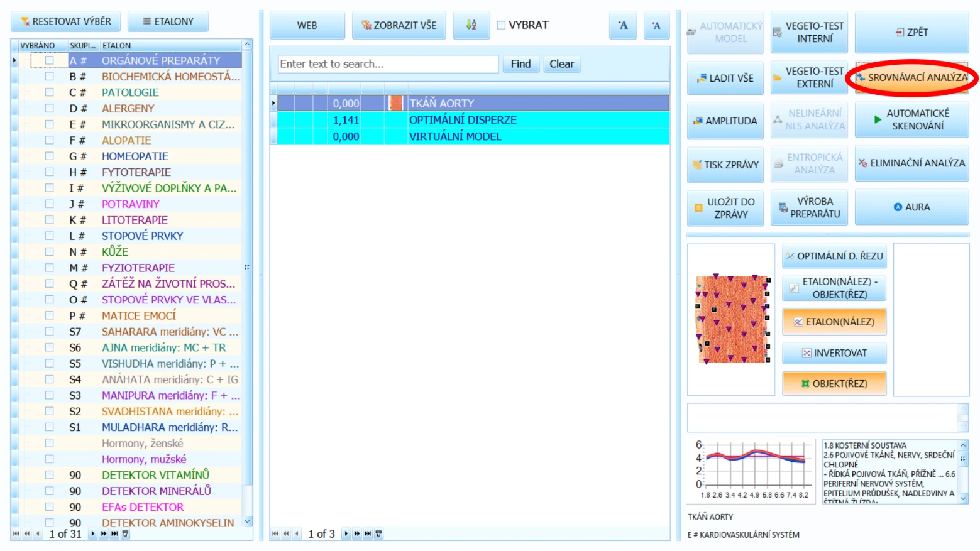Viewport: 980px width, 551px height.
Task: Check the HOMEOPATIE row checkbox
Action: (x=49, y=156)
